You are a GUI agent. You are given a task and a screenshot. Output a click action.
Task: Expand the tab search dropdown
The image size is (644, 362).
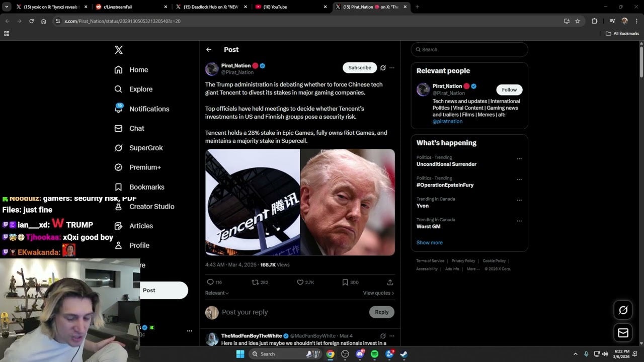tap(7, 7)
